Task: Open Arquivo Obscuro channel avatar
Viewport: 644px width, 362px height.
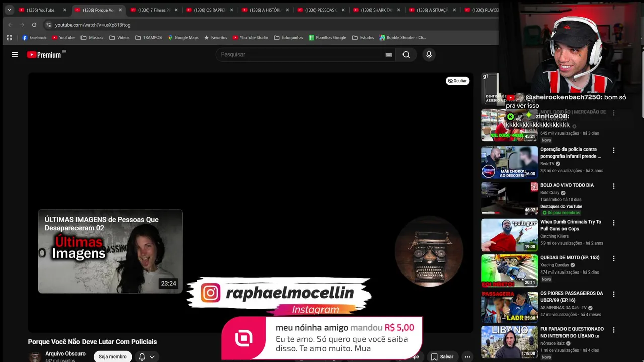Action: point(35,357)
